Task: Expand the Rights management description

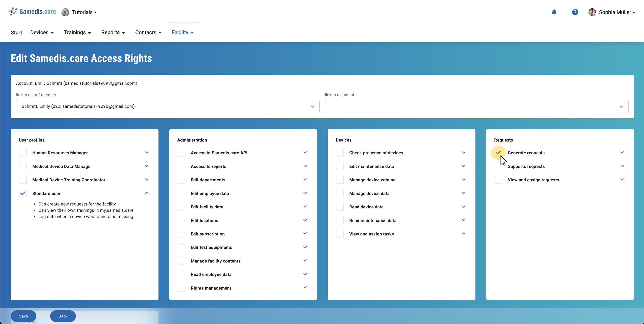Action: coord(305,288)
